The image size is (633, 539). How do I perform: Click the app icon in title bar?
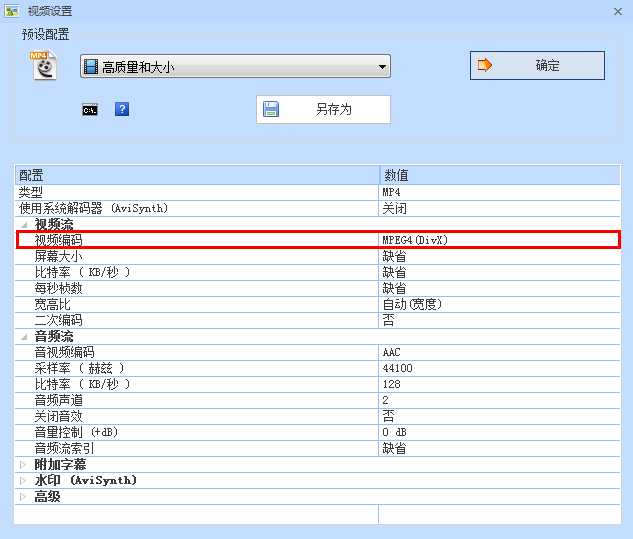pyautogui.click(x=11, y=10)
